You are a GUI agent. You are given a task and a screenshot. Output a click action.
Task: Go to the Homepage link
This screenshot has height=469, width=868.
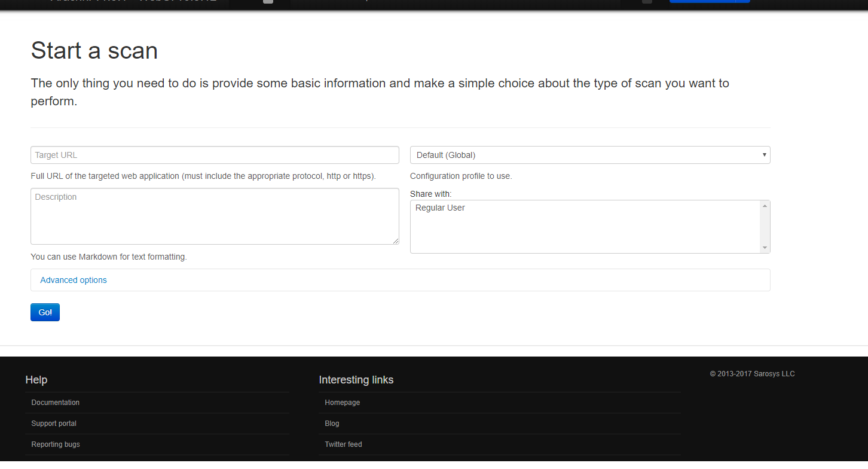point(343,403)
